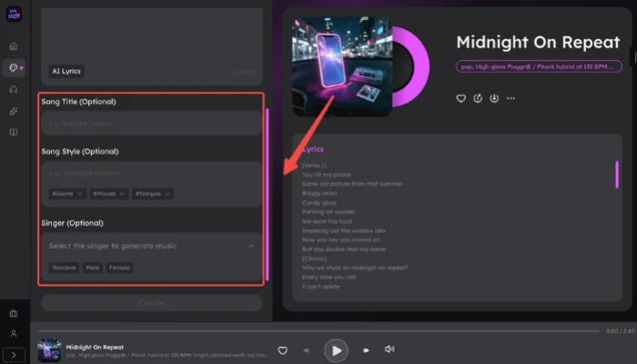Open the singer selection dropdown
Screen dimensions: 637x364
[150, 246]
